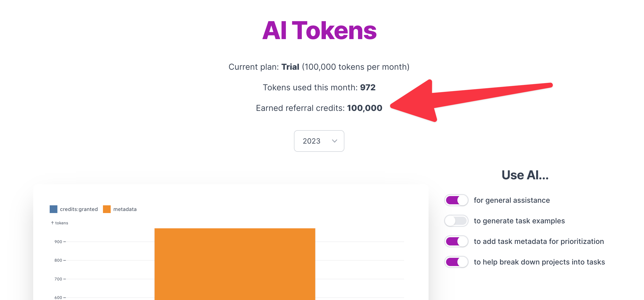The height and width of the screenshot is (300, 644).
Task: Click the 'to generate task examples' label
Action: click(x=519, y=221)
